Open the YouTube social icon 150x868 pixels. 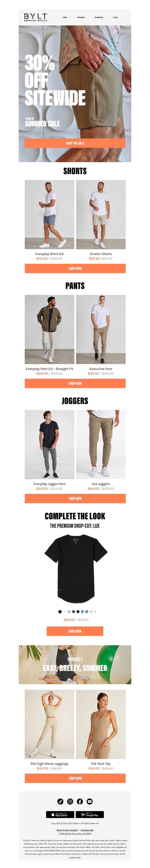tap(90, 801)
